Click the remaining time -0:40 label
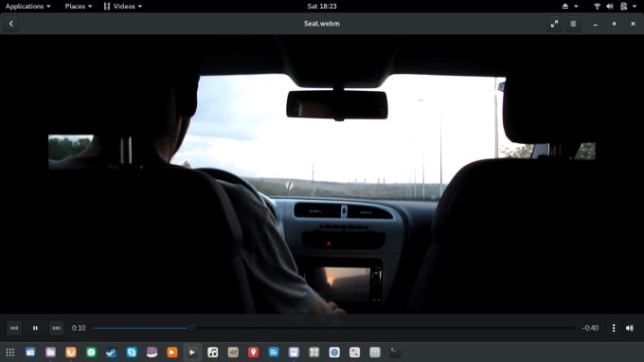Screen dimensions: 644x362 click(590, 328)
